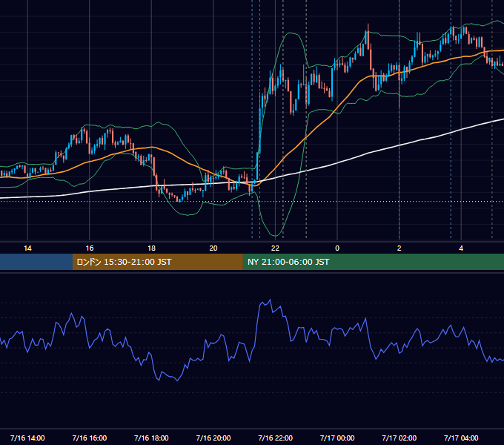Click the London 15:30-21:00 JST session bar
This screenshot has width=504, height=445.
click(157, 262)
